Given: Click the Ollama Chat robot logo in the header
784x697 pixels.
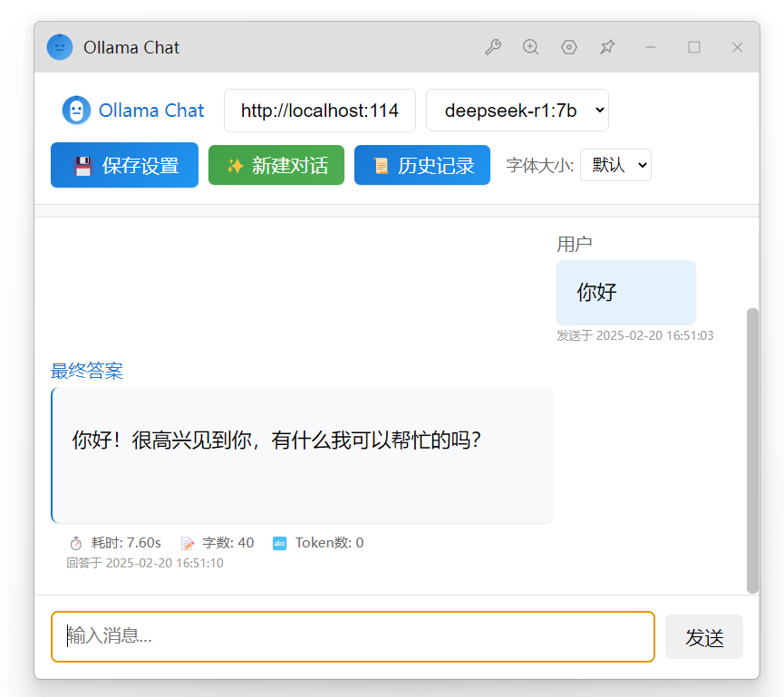Looking at the screenshot, I should 76,111.
